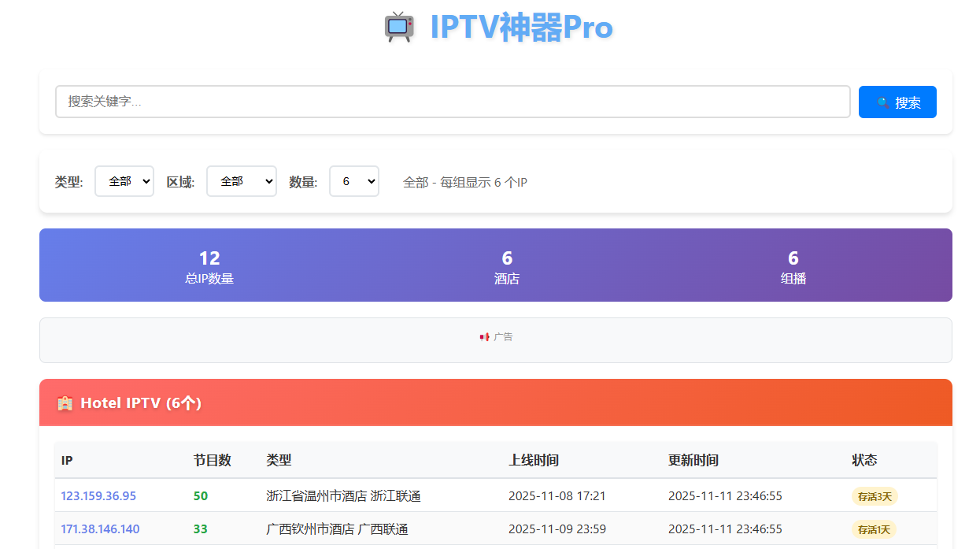The height and width of the screenshot is (549, 980).
Task: Open the IP link 123.159.36.95
Action: click(x=98, y=496)
